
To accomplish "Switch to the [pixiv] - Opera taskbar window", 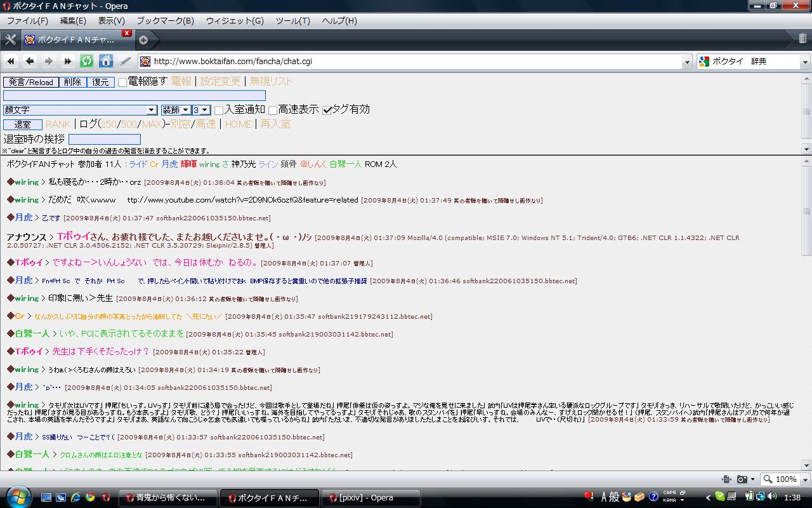I will [x=372, y=497].
